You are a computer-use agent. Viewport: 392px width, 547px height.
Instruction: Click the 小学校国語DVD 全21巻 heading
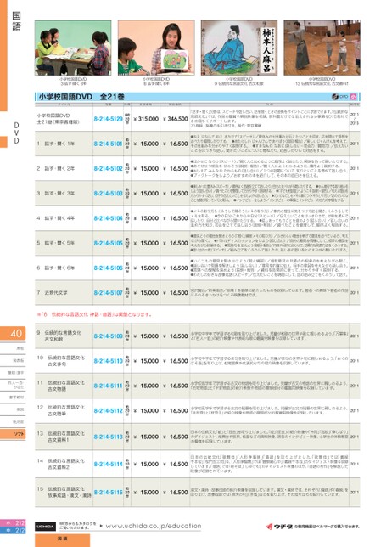pyautogui.click(x=81, y=97)
